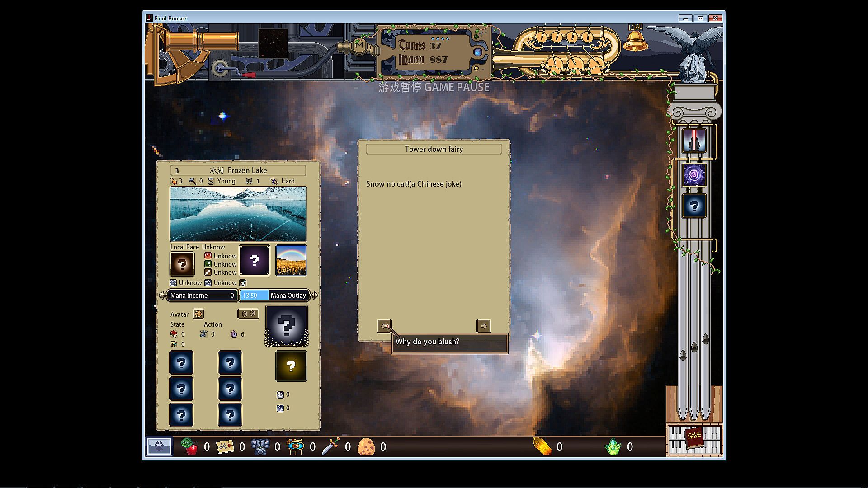
Task: Go back with dialog's left arrow button
Action: click(384, 326)
